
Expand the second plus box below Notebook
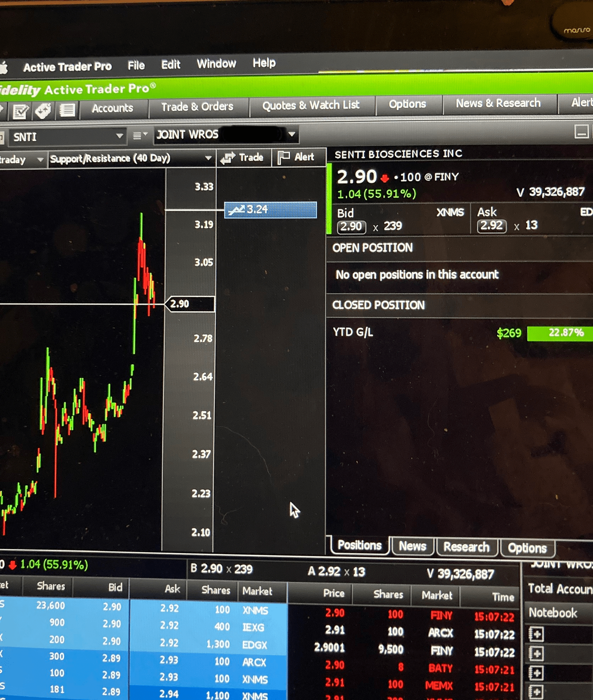[536, 654]
